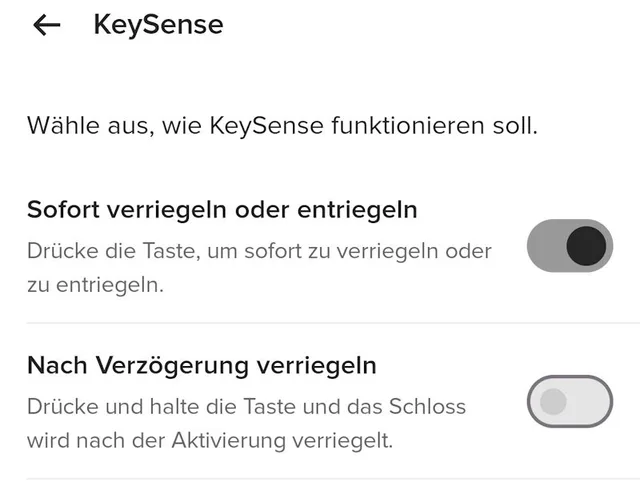This screenshot has width=640, height=498.
Task: Disable 'Sofort verriegeln oder entriegeln' switch
Action: pyautogui.click(x=570, y=246)
